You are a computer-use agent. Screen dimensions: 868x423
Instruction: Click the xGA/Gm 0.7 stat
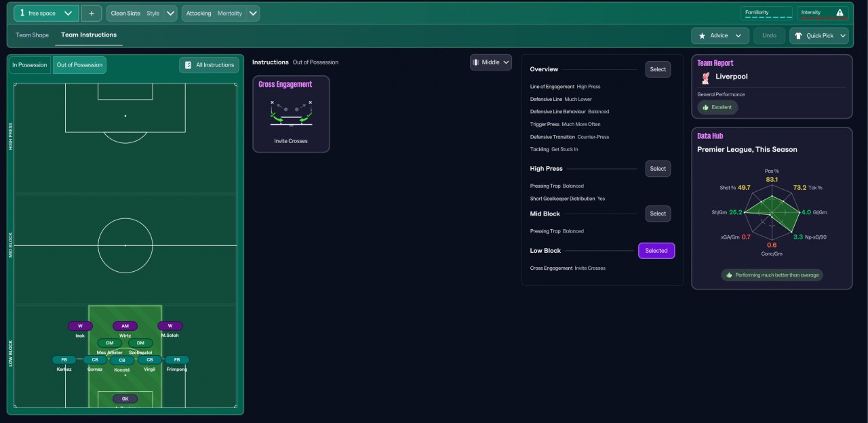coord(736,237)
